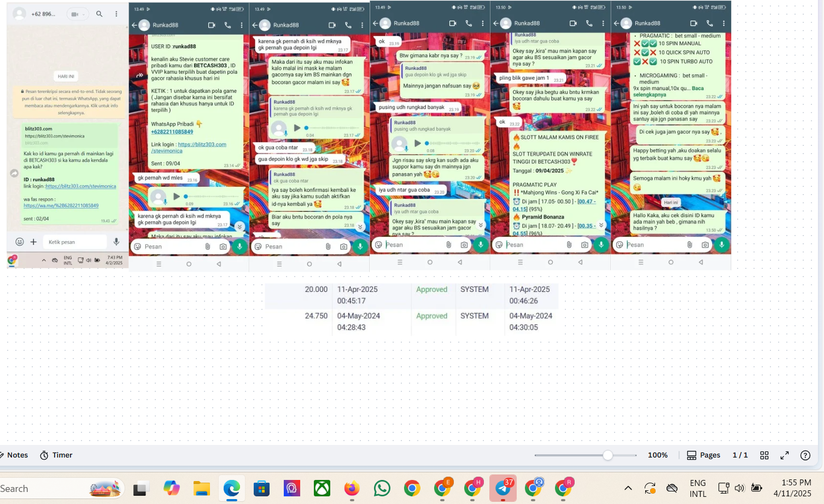Open File Explorer from the taskbar

pyautogui.click(x=201, y=488)
